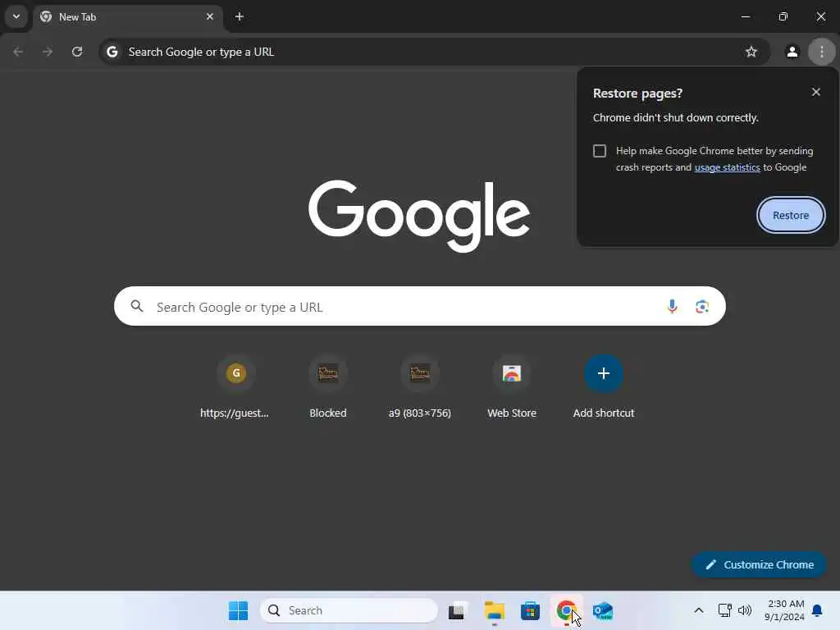The height and width of the screenshot is (630, 840).
Task: Show hidden system tray icons
Action: 699,610
